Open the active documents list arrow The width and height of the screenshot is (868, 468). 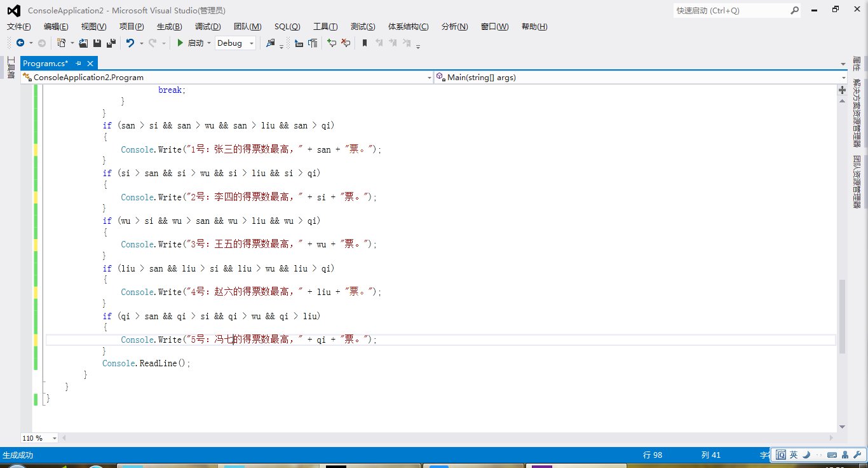tap(843, 64)
